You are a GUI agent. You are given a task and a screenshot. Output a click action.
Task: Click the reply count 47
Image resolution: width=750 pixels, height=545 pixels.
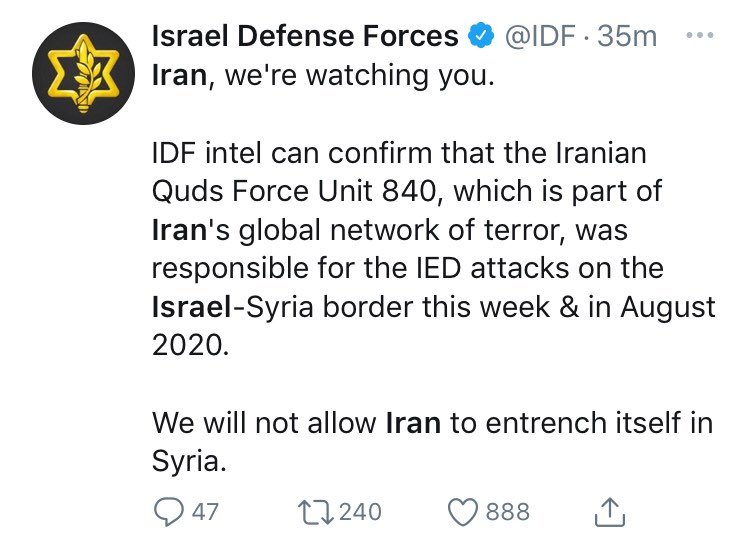pos(205,512)
